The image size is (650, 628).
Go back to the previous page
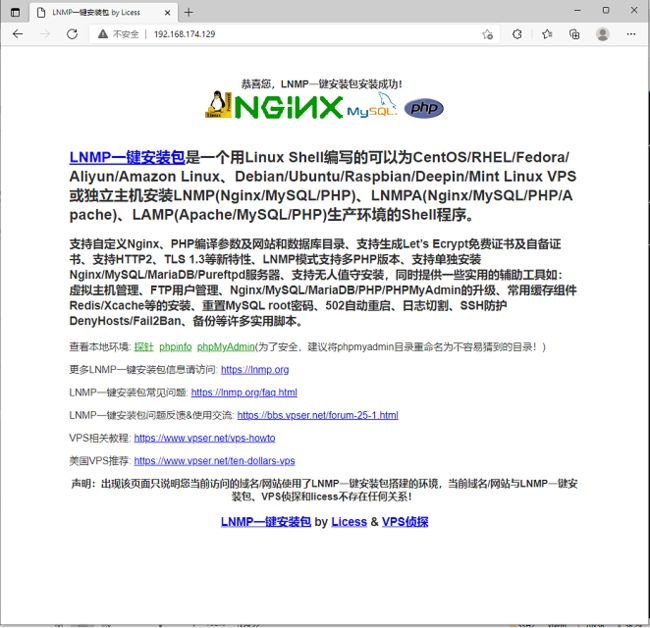(x=17, y=34)
